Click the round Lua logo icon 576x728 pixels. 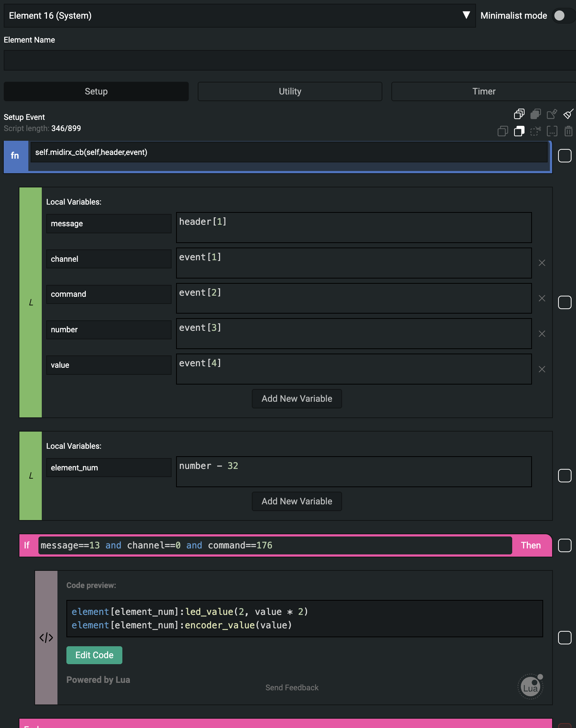(x=530, y=687)
